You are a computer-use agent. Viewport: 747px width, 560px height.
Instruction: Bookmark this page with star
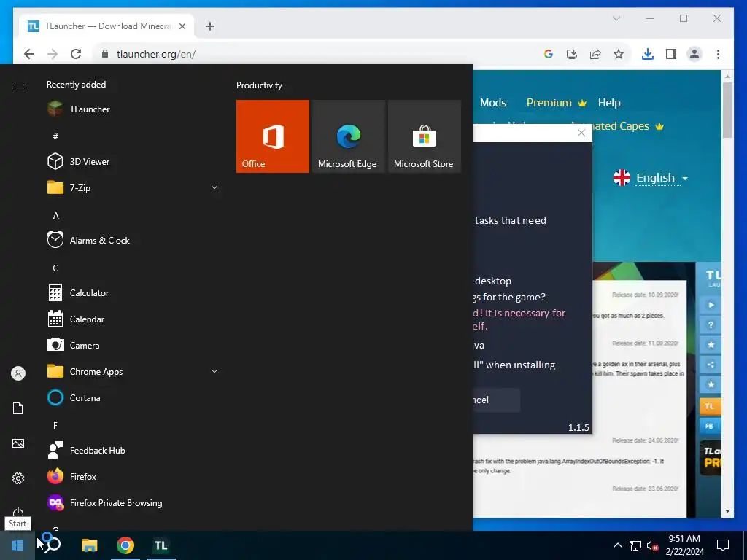coord(619,54)
